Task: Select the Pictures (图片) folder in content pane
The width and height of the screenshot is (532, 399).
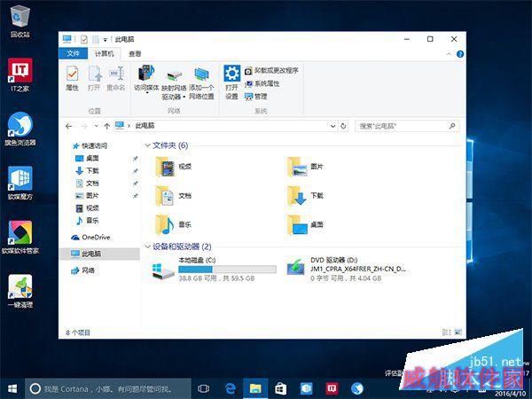Action: click(x=305, y=167)
